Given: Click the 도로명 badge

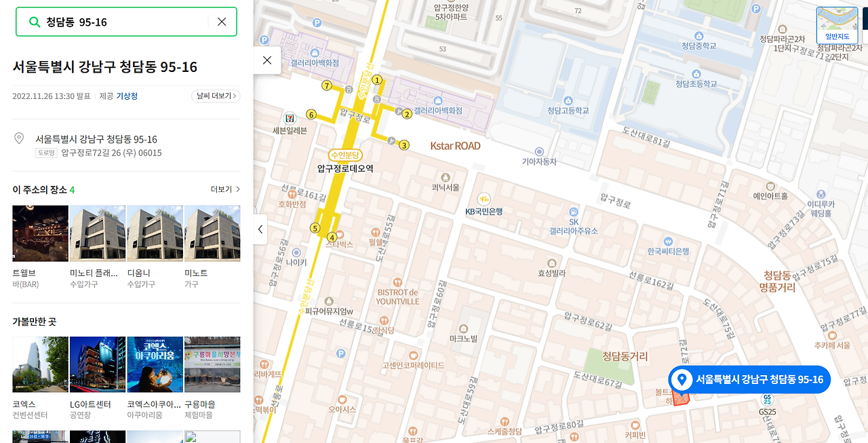Looking at the screenshot, I should [x=46, y=153].
